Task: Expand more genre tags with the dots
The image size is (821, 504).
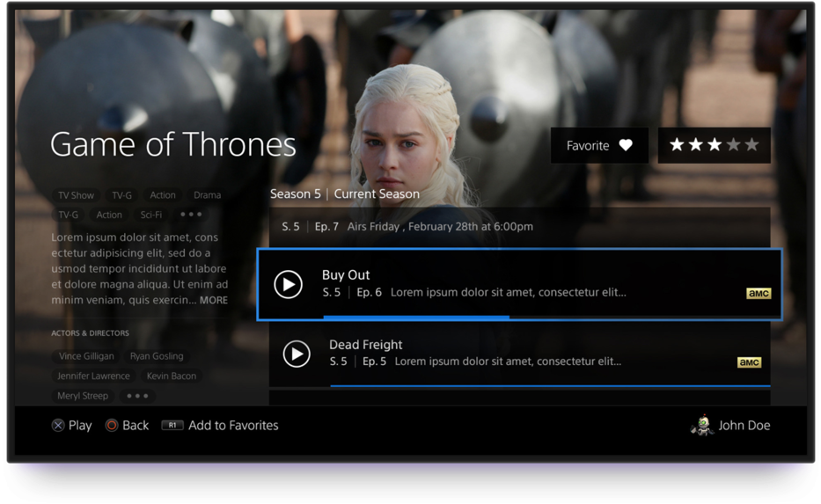Action: [191, 214]
